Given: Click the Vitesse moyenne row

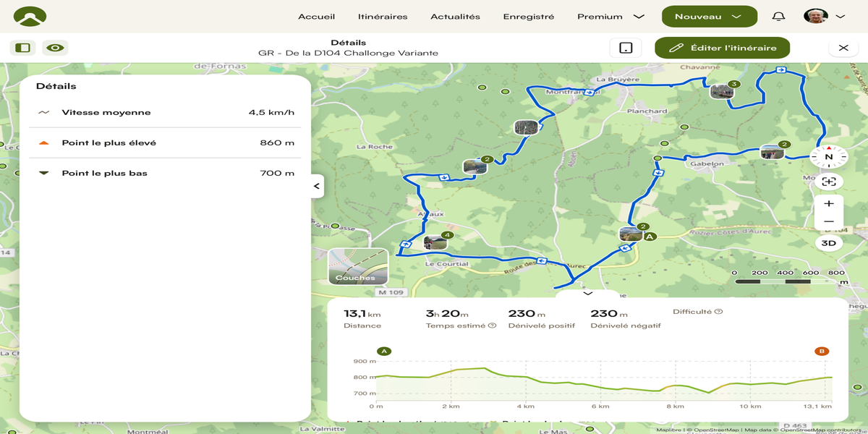Looking at the screenshot, I should (165, 113).
